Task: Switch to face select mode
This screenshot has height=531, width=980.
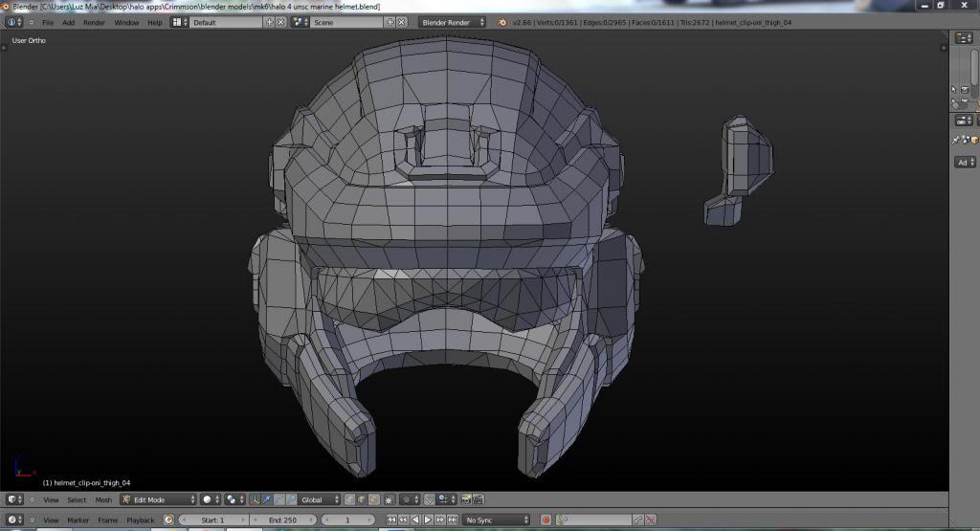Action: point(374,499)
